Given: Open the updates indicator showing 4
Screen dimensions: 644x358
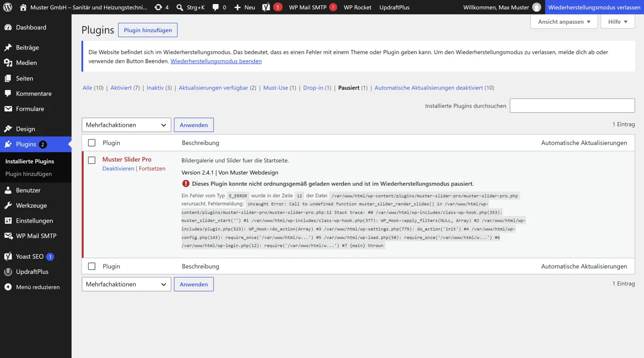Looking at the screenshot, I should click(161, 8).
